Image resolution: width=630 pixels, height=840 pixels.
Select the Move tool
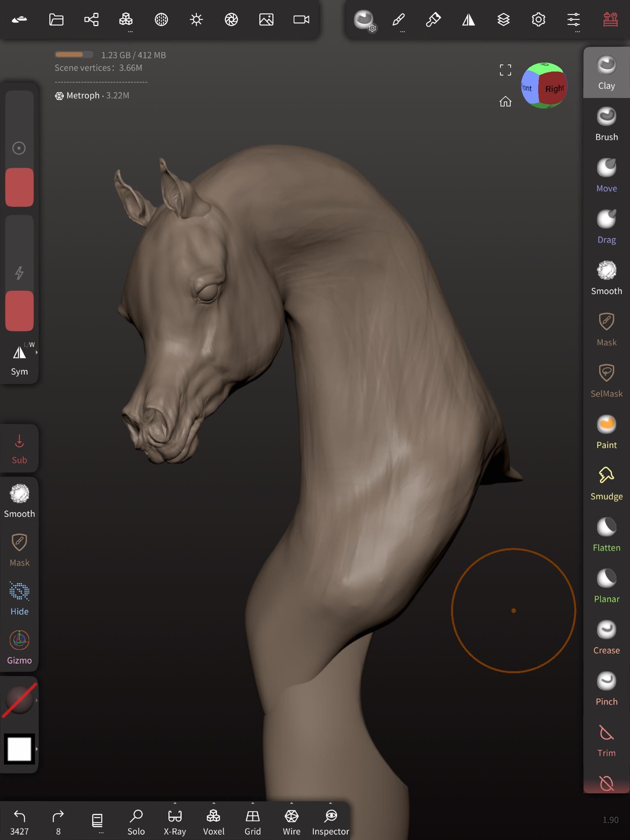pyautogui.click(x=606, y=175)
